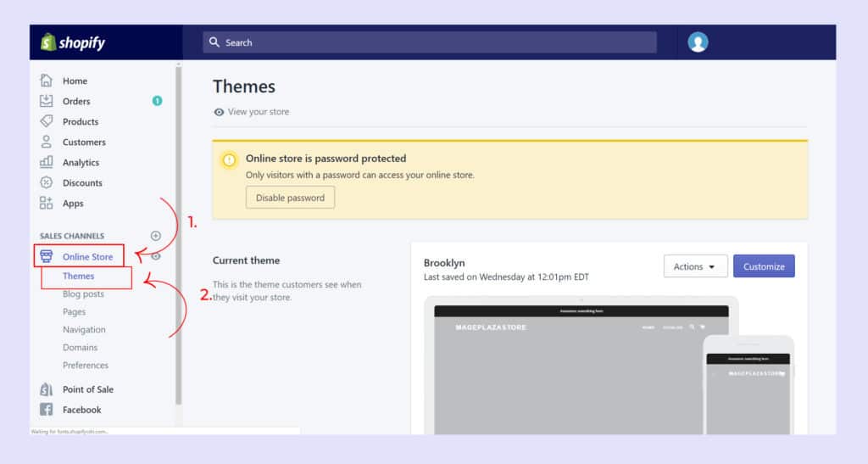Click the Home house icon

(x=47, y=81)
